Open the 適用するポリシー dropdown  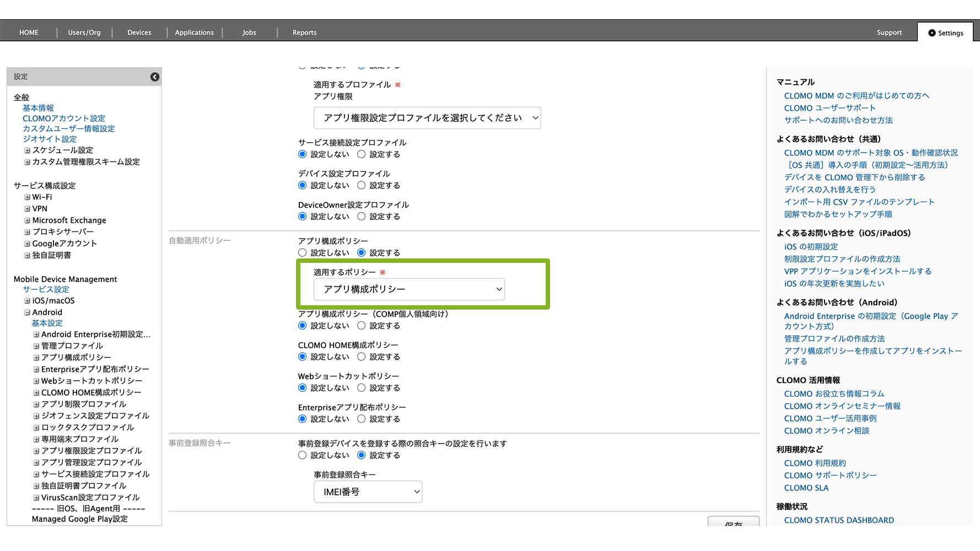[409, 289]
